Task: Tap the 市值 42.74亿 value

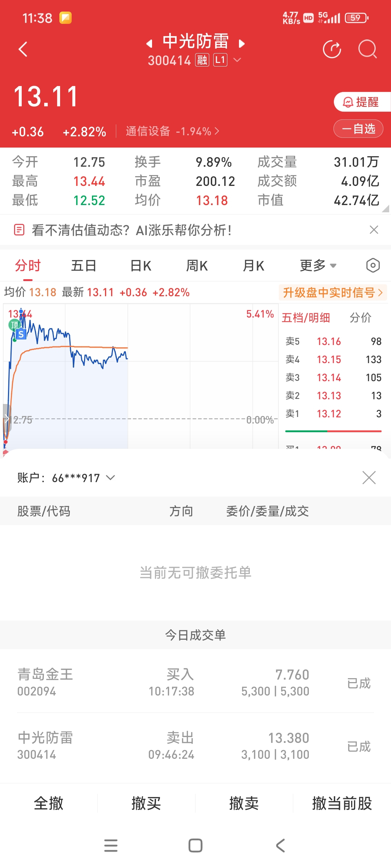Action: (x=356, y=200)
